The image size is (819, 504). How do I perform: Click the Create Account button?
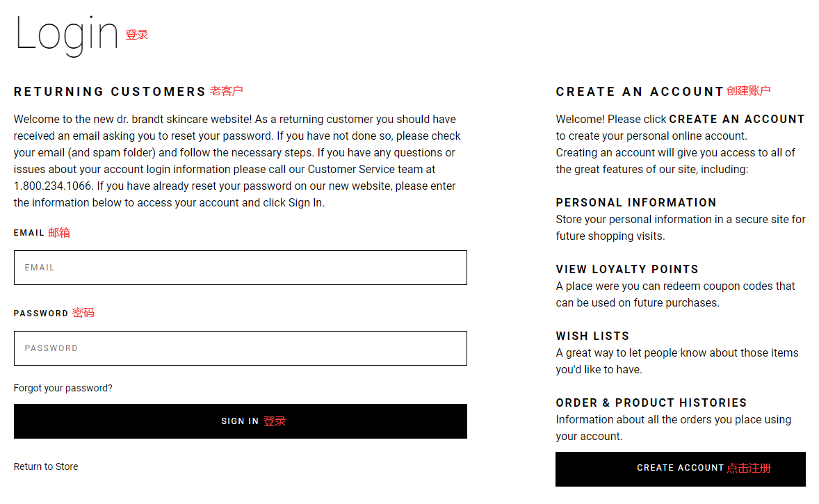point(680,469)
